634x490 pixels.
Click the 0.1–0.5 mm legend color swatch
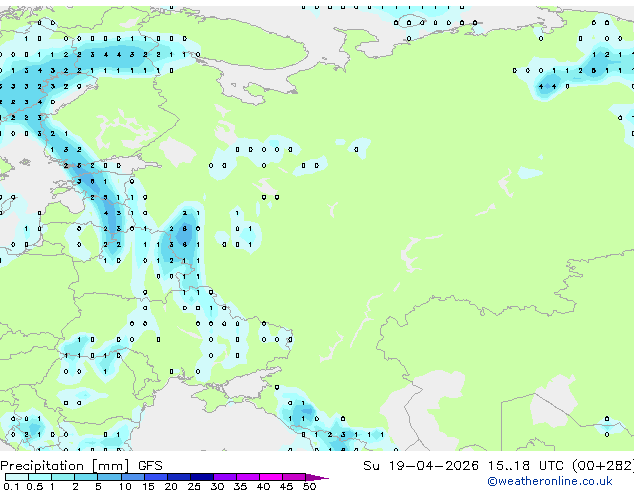(17, 477)
